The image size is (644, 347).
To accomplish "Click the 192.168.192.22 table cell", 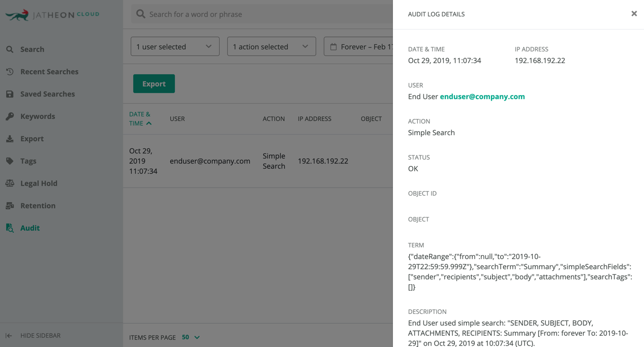I will tap(323, 161).
